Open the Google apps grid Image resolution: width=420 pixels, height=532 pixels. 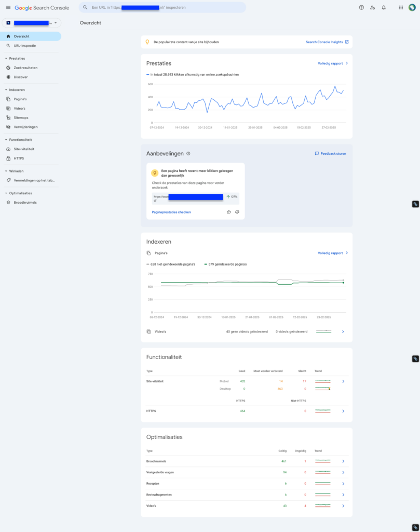point(401,7)
